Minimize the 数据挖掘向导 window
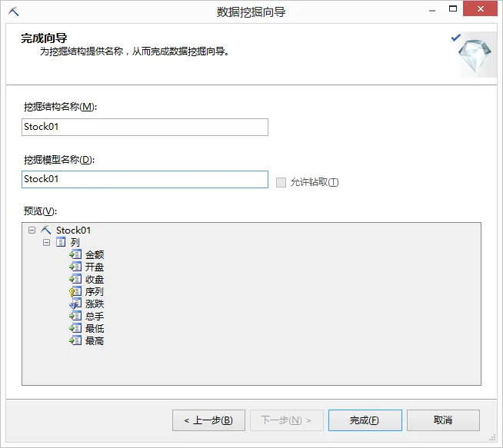The height and width of the screenshot is (448, 503). point(432,10)
